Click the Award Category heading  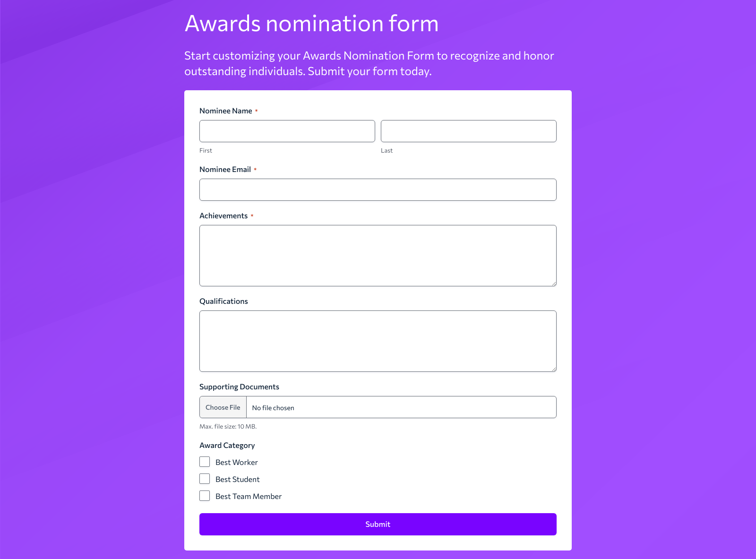click(x=227, y=445)
